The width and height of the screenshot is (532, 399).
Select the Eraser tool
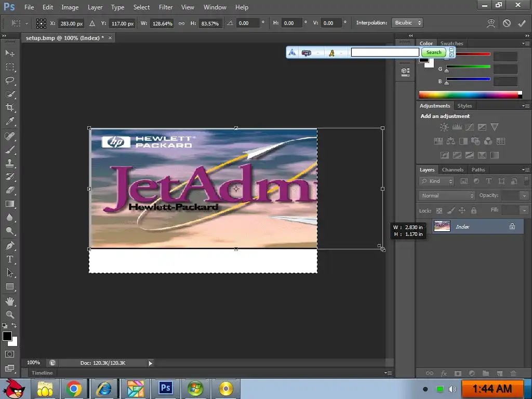[10, 190]
